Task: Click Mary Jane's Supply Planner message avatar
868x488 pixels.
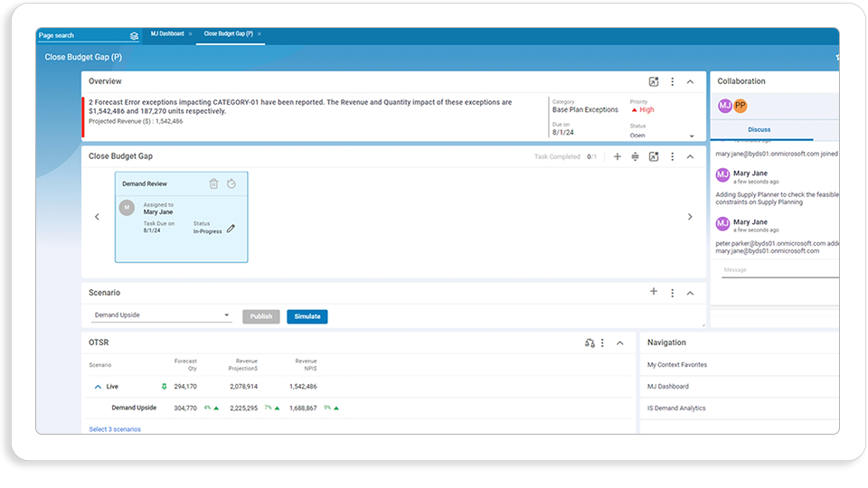Action: click(x=722, y=174)
